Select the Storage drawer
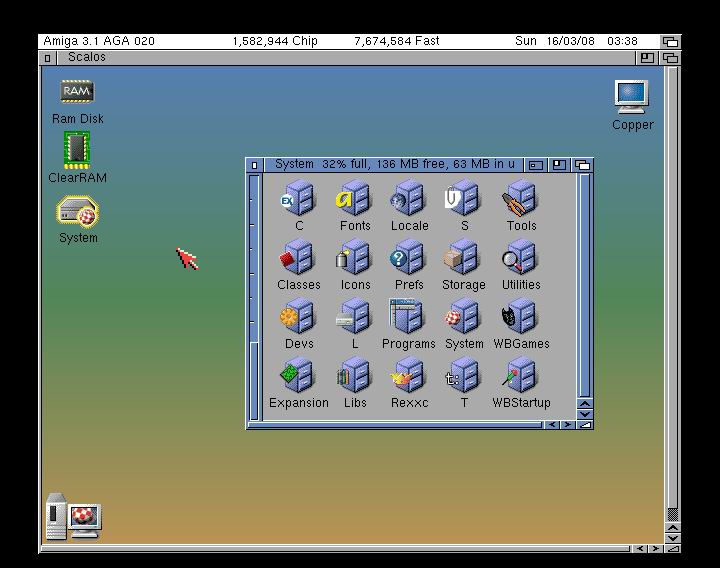This screenshot has height=568, width=720. 463,257
